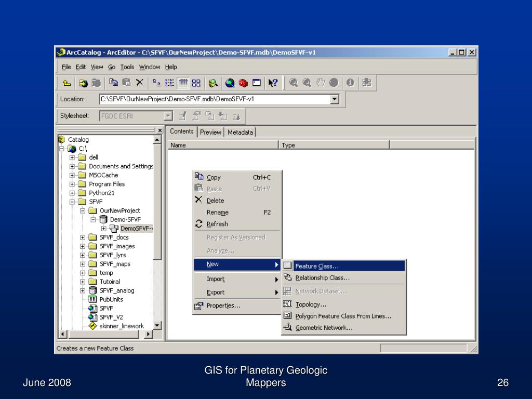Click Connect To Folder toolbar icon
532x399 pixels.
tap(83, 83)
